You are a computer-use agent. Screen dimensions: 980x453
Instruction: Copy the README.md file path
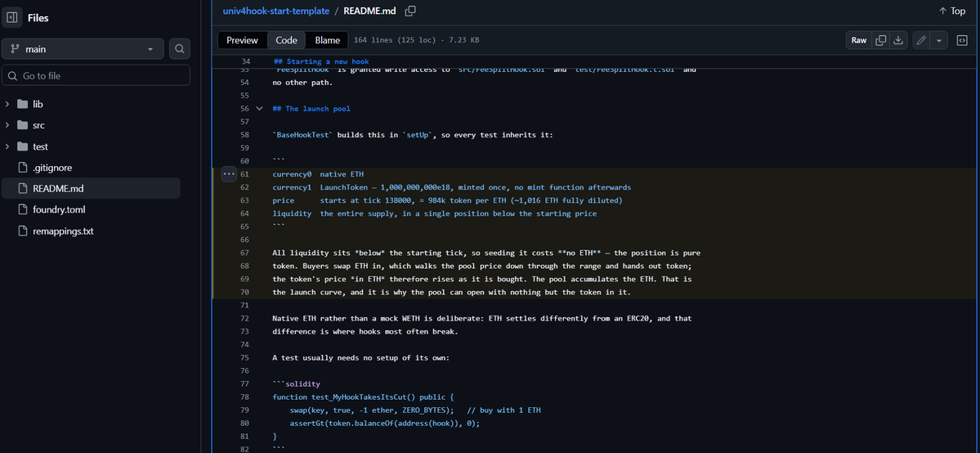(410, 11)
